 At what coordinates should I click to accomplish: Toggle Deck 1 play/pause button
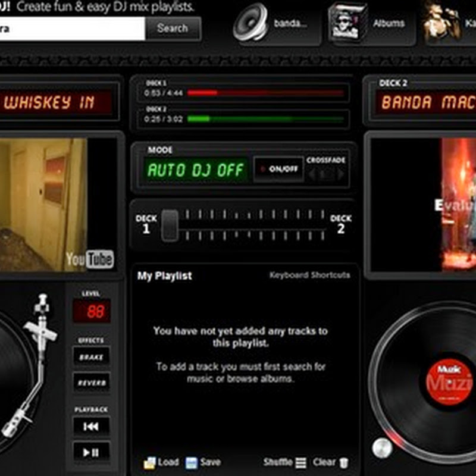coord(91,452)
